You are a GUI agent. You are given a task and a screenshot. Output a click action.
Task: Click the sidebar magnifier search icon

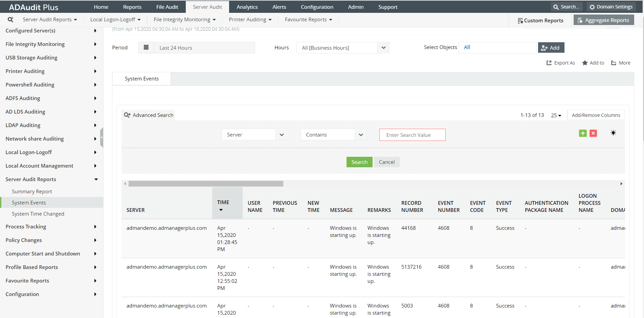click(x=10, y=20)
